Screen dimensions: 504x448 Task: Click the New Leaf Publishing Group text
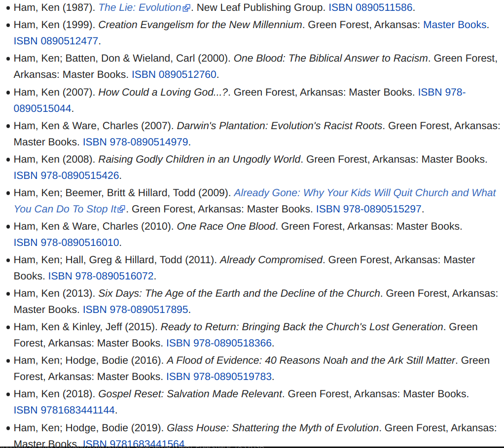(260, 7)
